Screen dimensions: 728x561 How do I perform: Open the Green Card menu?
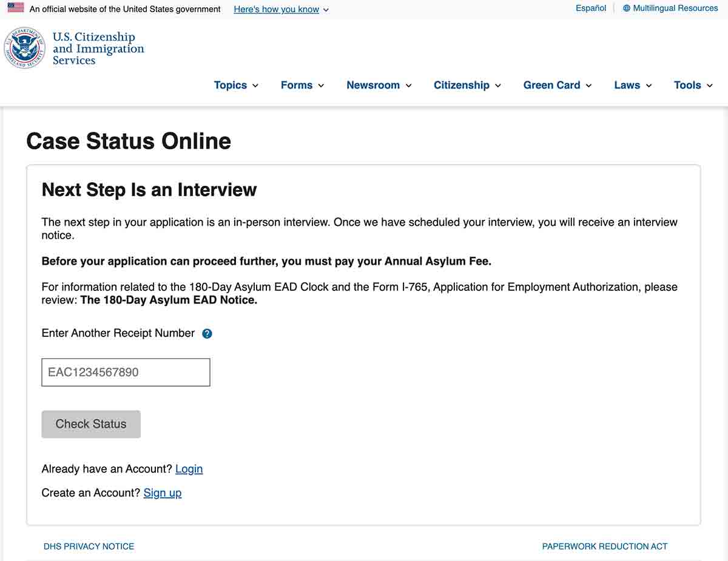558,85
